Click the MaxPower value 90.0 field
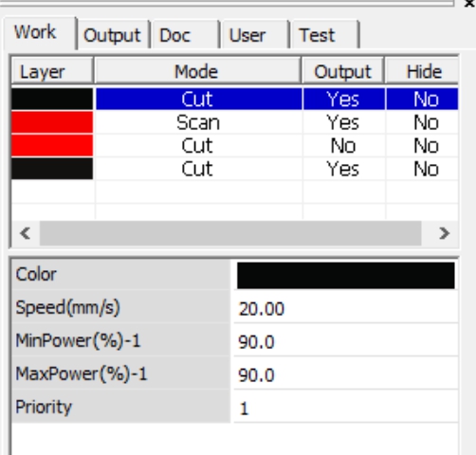Viewport: 476px width, 455px height. [346, 374]
